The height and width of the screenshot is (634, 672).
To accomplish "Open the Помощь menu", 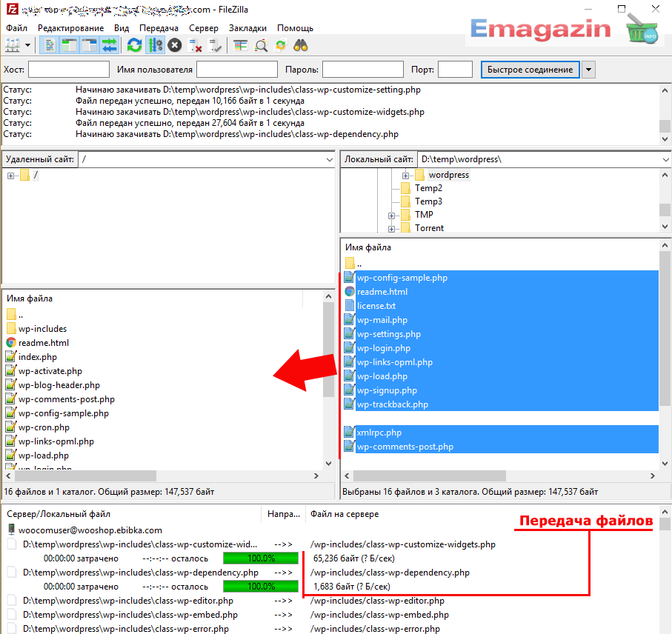I will pyautogui.click(x=296, y=28).
